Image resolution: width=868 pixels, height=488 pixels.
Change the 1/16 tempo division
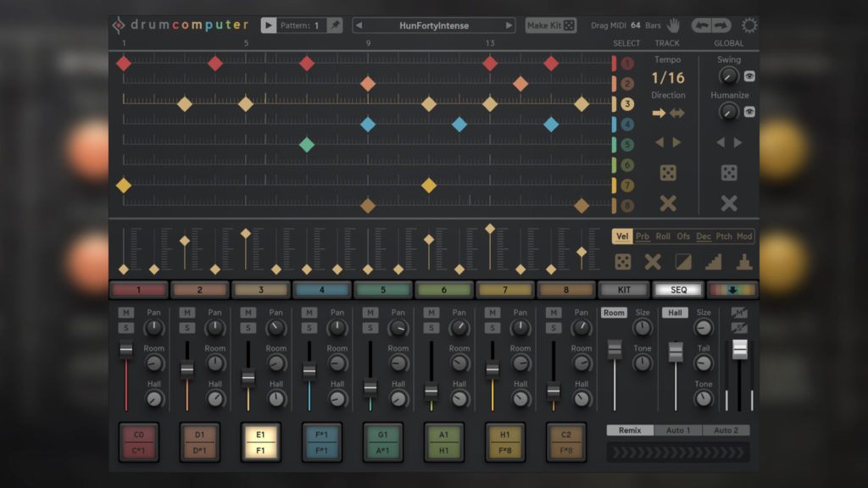(668, 78)
